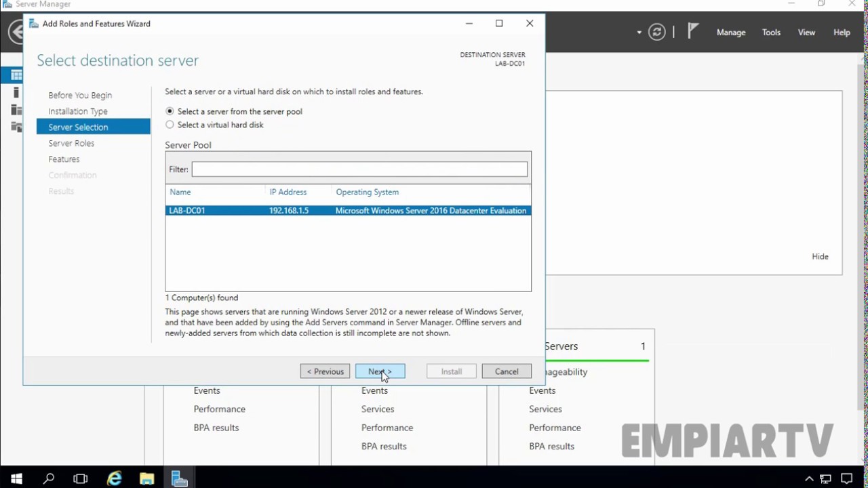Launch Internet Explorer from the taskbar
868x488 pixels.
click(x=114, y=479)
